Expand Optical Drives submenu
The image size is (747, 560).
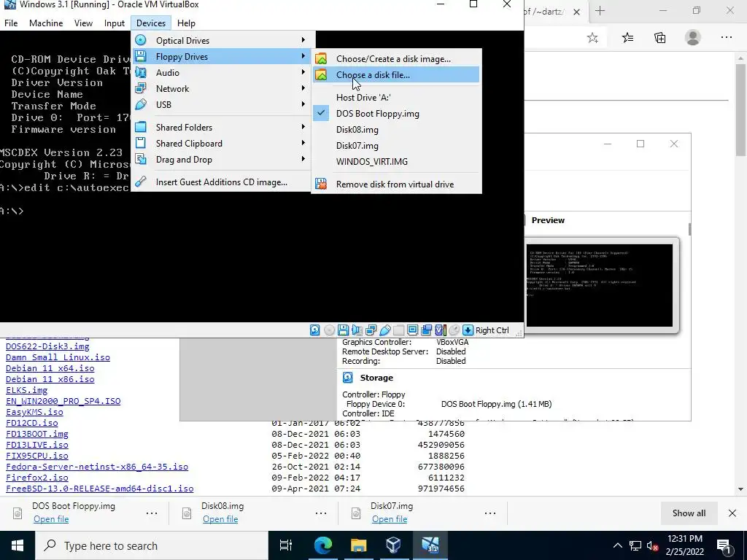coord(220,41)
